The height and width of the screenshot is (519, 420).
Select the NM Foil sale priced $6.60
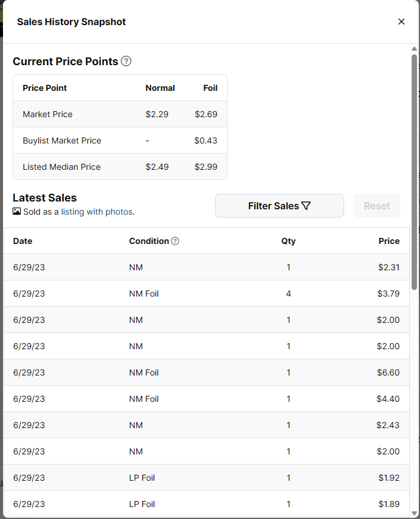click(206, 373)
